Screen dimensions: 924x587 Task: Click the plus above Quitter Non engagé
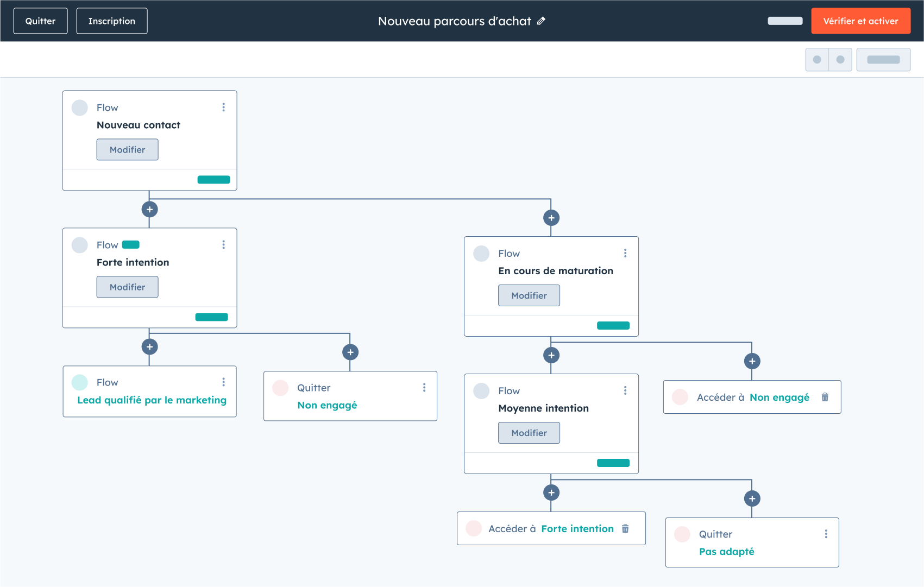pyautogui.click(x=350, y=352)
